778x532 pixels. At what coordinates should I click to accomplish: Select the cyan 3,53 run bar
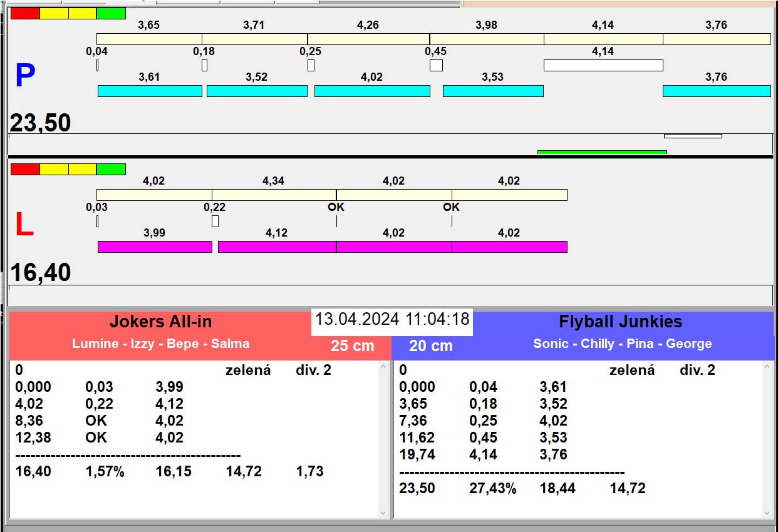[x=493, y=91]
